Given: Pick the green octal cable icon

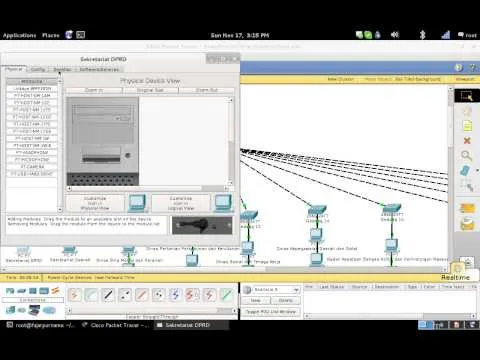Looking at the screenshot, I should [226, 295].
